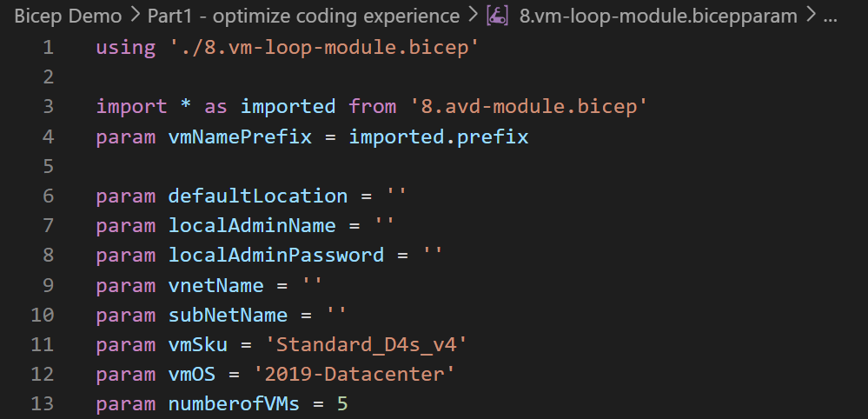Click line number 13 in the gutter

point(42,404)
